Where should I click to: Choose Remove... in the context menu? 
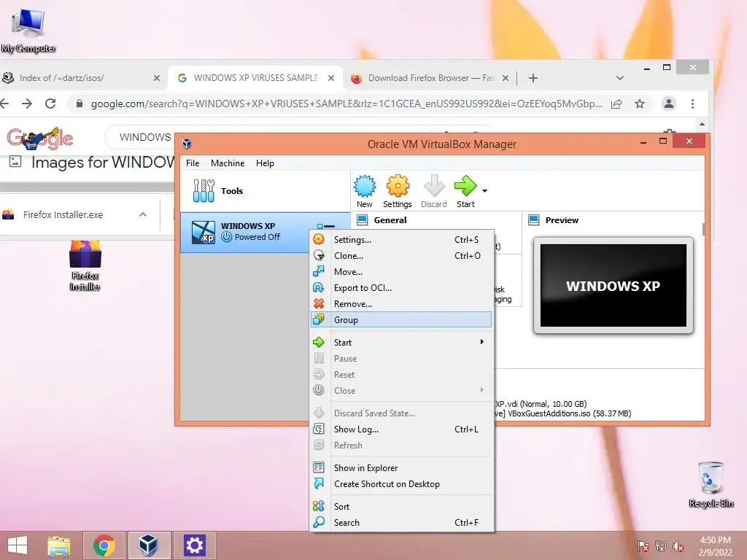pyautogui.click(x=402, y=304)
